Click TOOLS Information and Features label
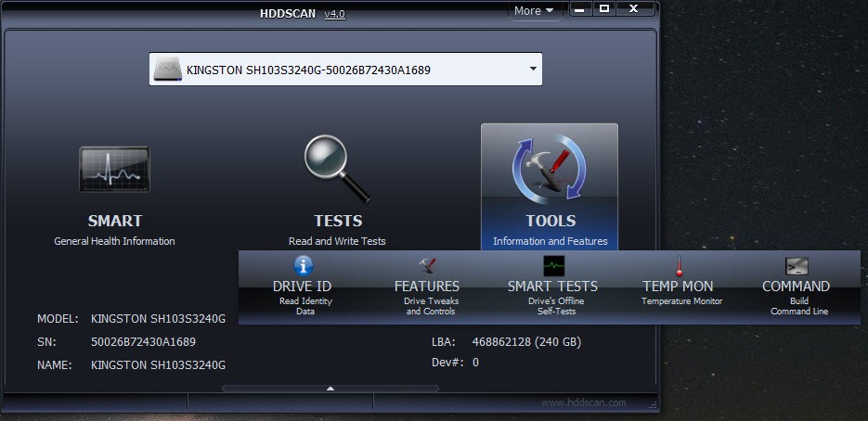868x421 pixels. [x=551, y=241]
